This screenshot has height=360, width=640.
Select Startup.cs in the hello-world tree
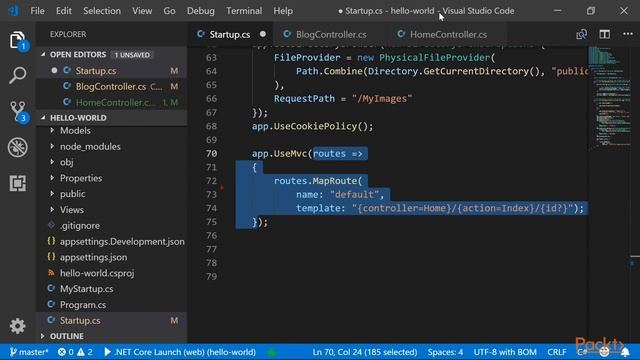[x=112, y=320]
